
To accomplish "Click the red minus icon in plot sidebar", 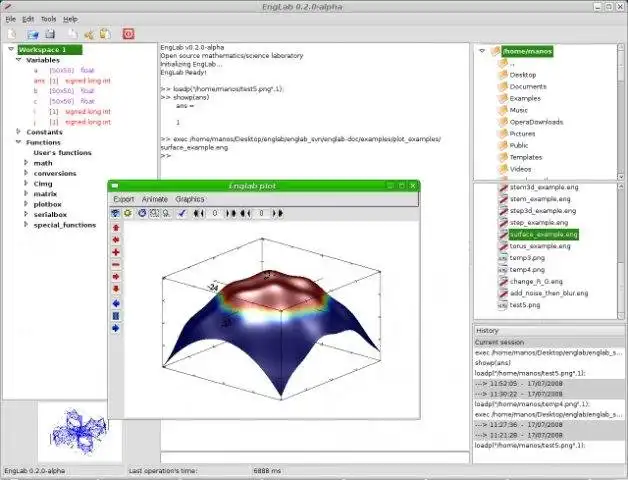I will coord(116,264).
